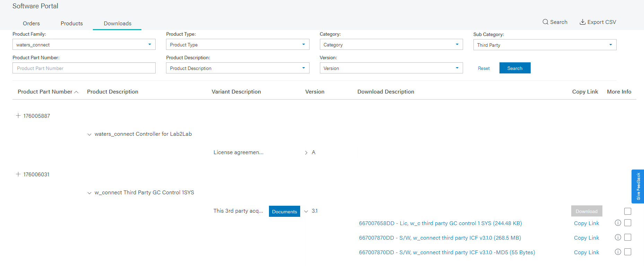Check the box for 667007658DD license file
This screenshot has height=266, width=644.
tap(627, 223)
